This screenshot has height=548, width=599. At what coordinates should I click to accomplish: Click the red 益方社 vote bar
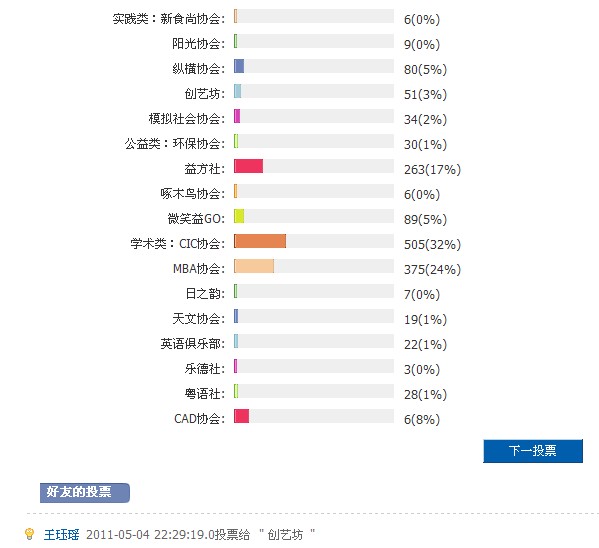pos(248,166)
